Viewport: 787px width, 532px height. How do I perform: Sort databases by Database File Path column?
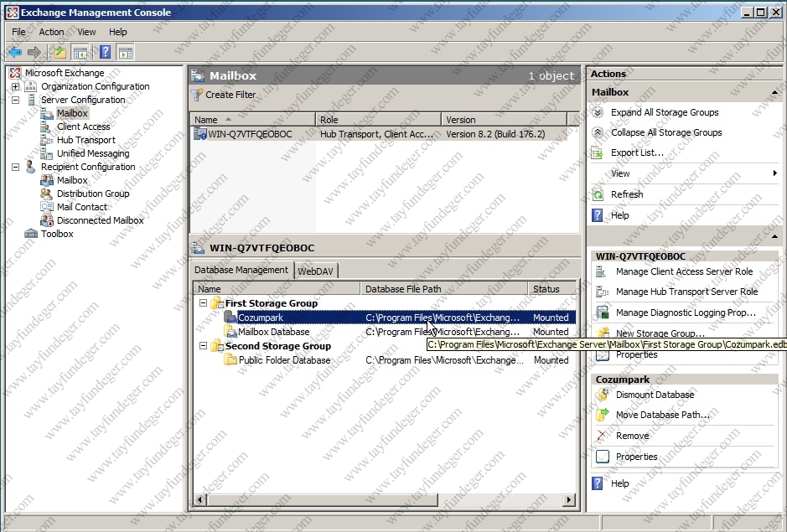(443, 288)
